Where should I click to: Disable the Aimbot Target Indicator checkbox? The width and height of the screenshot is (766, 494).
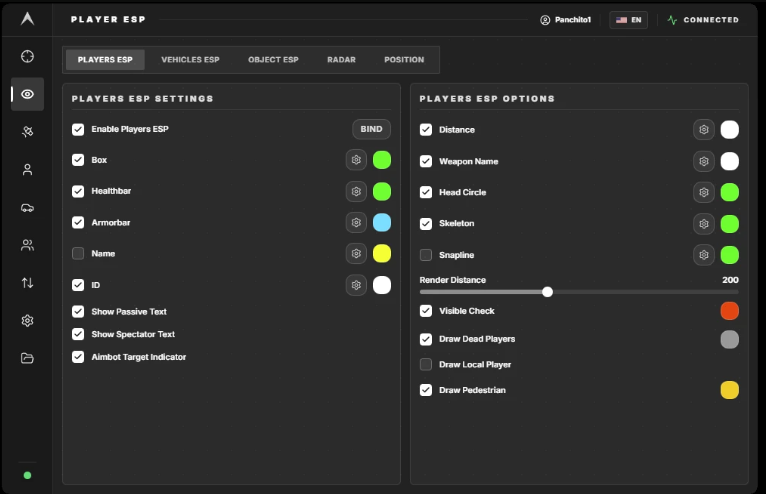78,357
